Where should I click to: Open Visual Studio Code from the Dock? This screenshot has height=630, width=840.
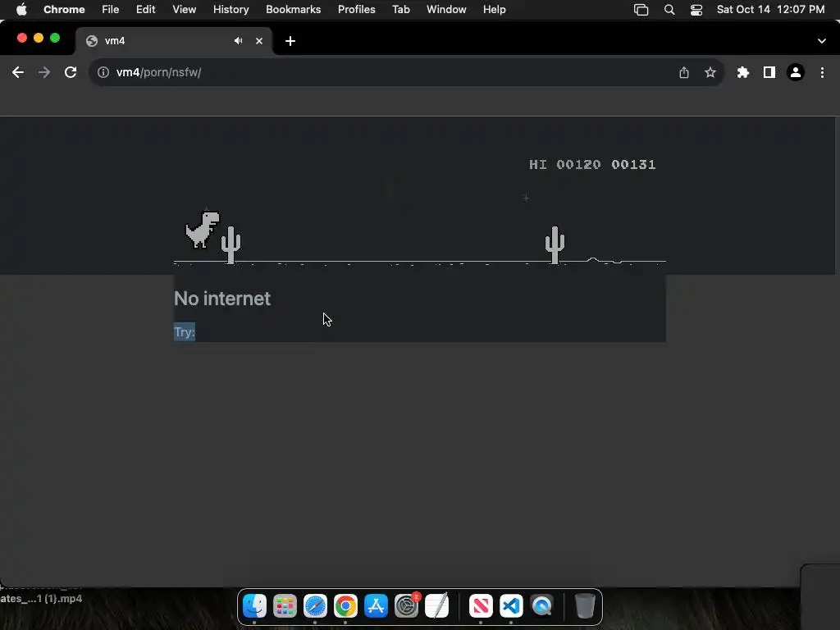point(511,606)
